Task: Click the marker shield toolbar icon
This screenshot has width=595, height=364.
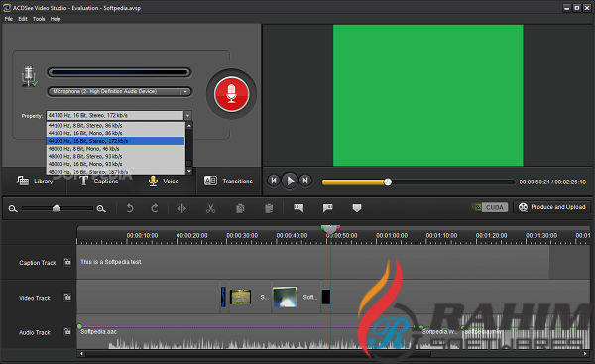Action: 357,208
